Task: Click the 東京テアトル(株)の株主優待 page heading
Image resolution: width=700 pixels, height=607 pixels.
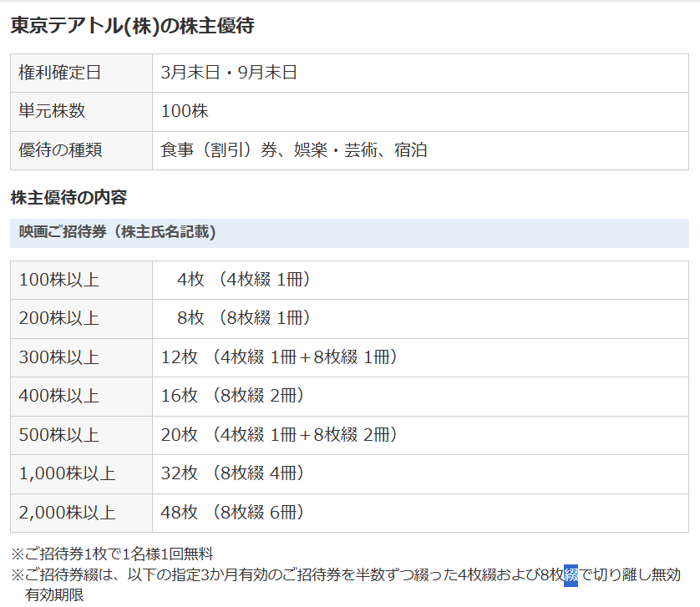Action: 132,26
